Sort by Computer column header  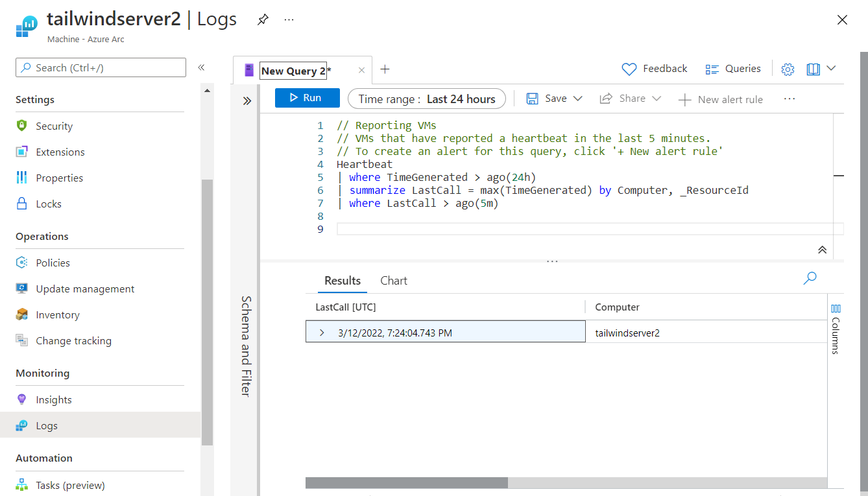[x=617, y=307]
